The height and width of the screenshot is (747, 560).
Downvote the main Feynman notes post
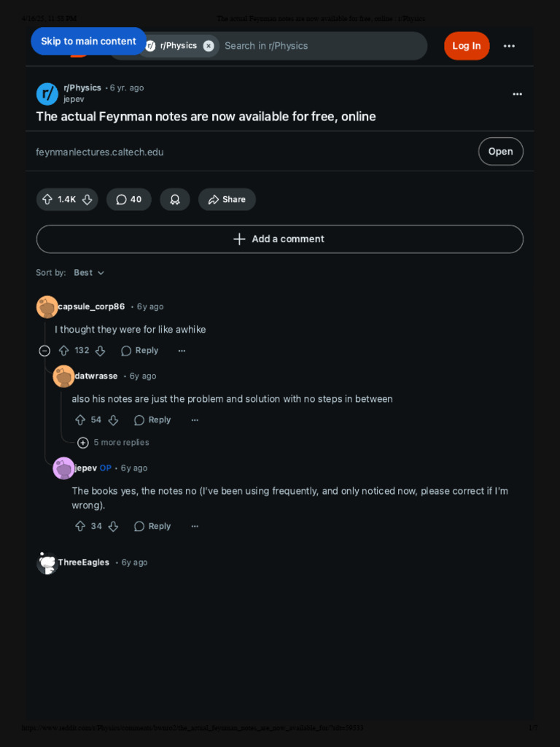(x=87, y=199)
